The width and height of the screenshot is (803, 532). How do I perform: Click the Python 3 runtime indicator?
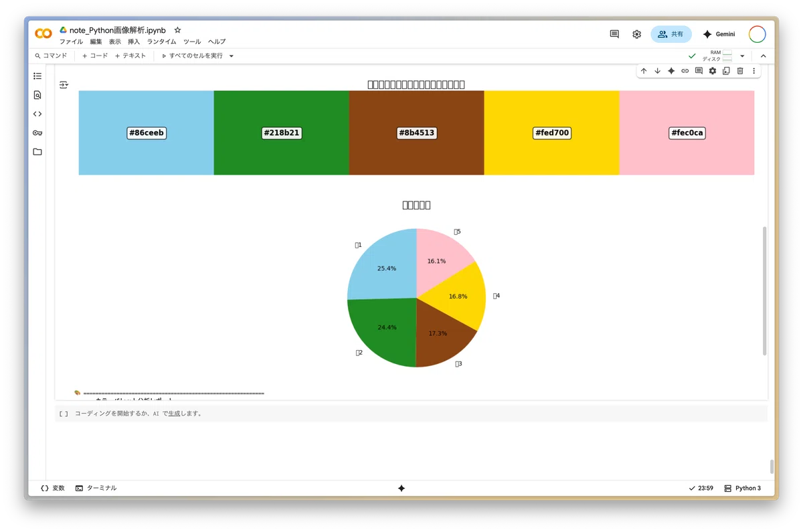point(743,489)
